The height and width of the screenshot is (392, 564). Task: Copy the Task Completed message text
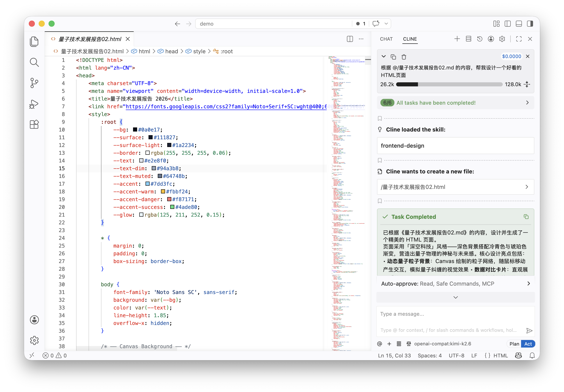[x=526, y=217]
